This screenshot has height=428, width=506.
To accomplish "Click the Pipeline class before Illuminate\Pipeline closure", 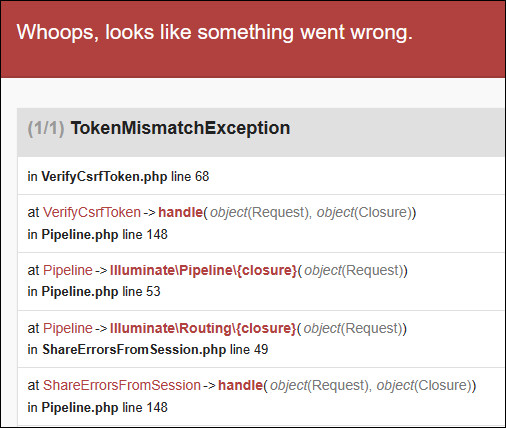I will pyautogui.click(x=68, y=270).
